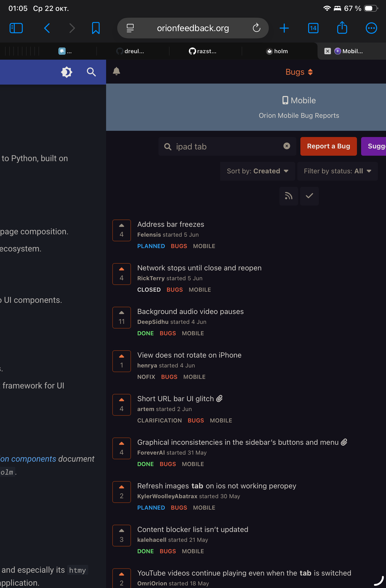Mark all as read checkmark button
The image size is (386, 588).
coord(309,196)
